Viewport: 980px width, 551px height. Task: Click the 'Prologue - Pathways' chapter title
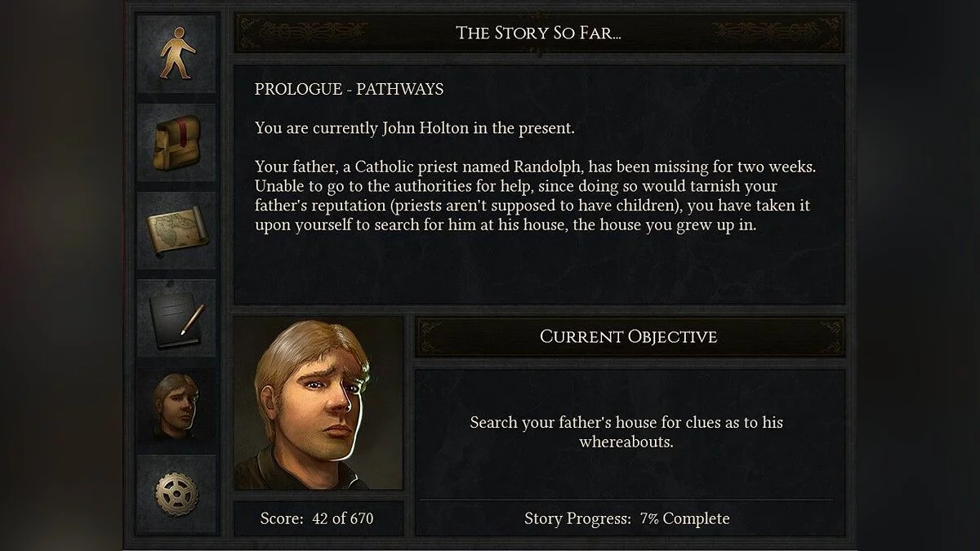(349, 89)
